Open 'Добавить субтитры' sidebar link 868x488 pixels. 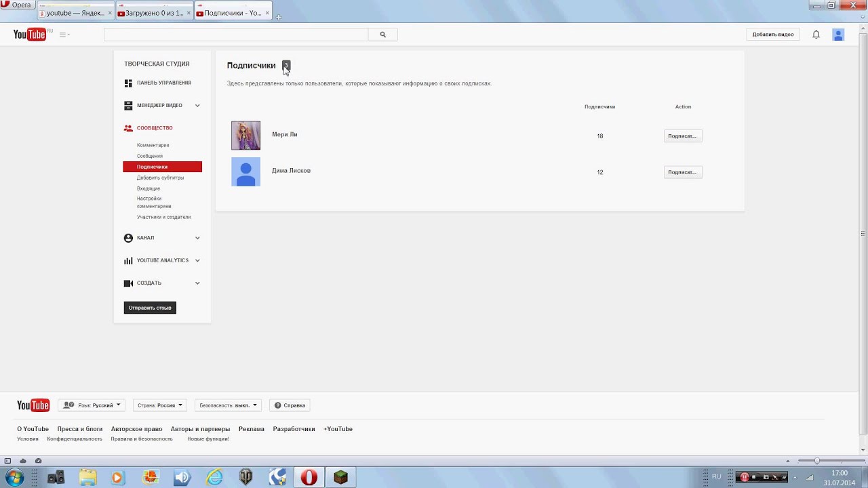(x=160, y=178)
